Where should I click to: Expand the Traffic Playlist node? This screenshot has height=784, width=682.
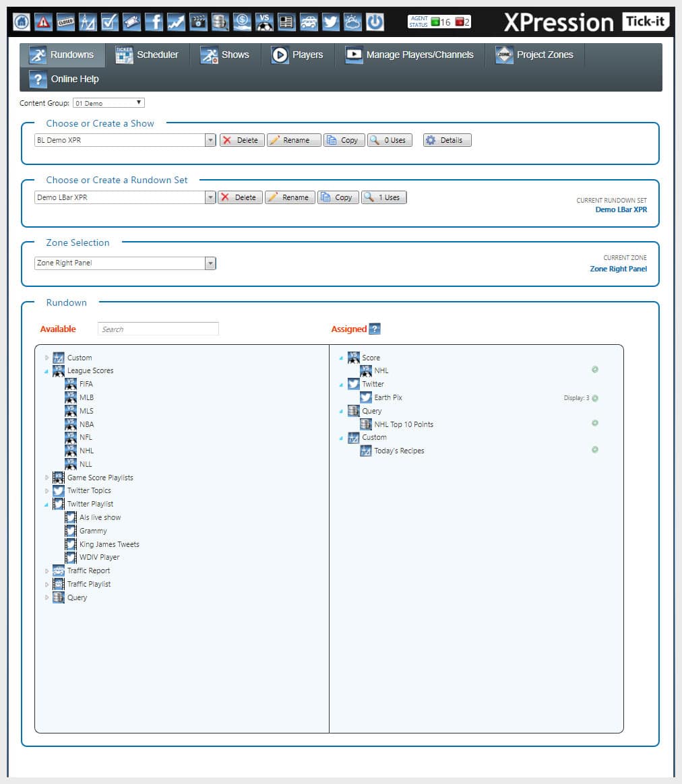point(46,585)
